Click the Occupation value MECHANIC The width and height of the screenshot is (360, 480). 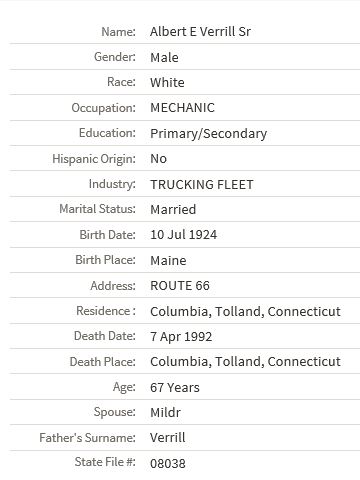(x=183, y=108)
